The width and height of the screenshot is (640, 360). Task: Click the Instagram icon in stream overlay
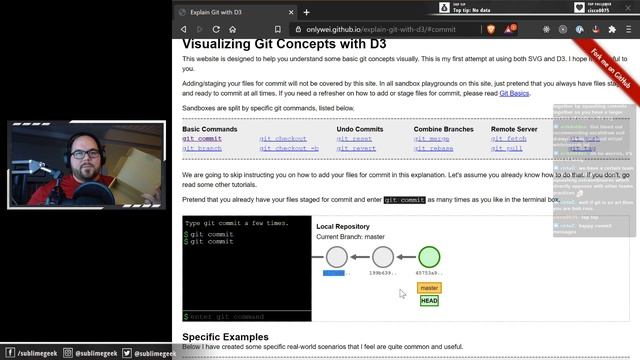(68, 353)
